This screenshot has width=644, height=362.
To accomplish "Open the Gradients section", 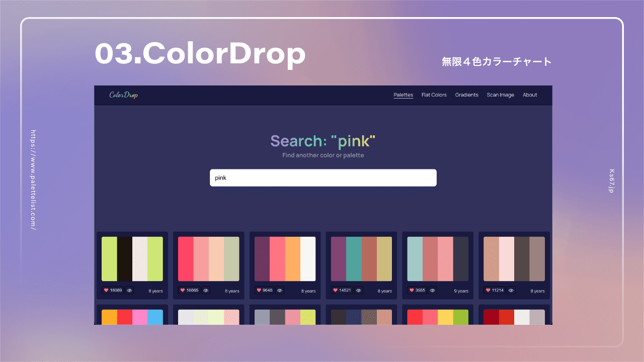I will [x=467, y=95].
